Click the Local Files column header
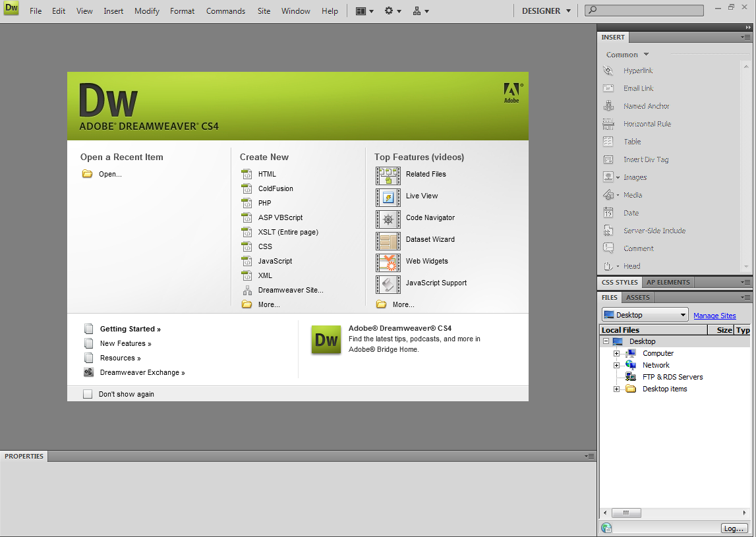Viewport: 756px width, 537px height. coord(653,330)
